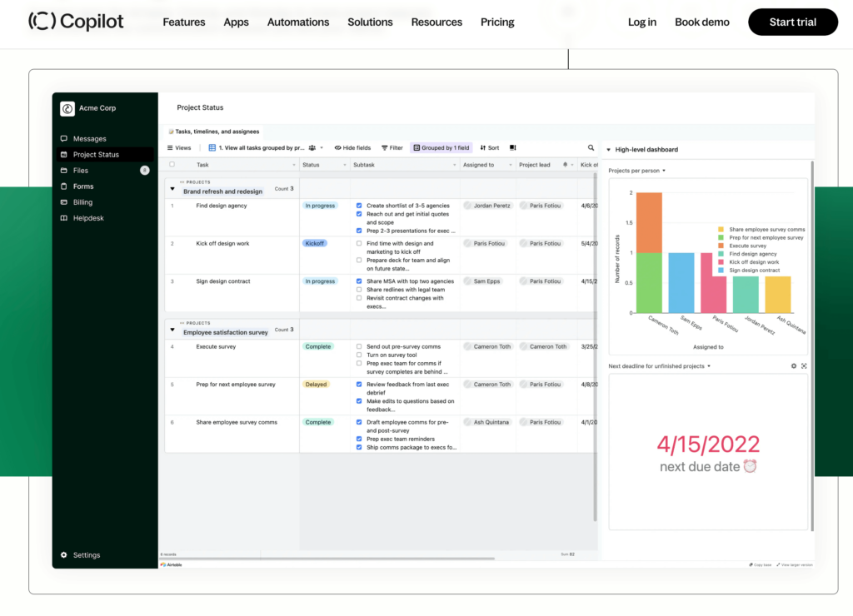The width and height of the screenshot is (853, 616).
Task: Click the pink Kick off design work swatch
Action: pos(721,262)
